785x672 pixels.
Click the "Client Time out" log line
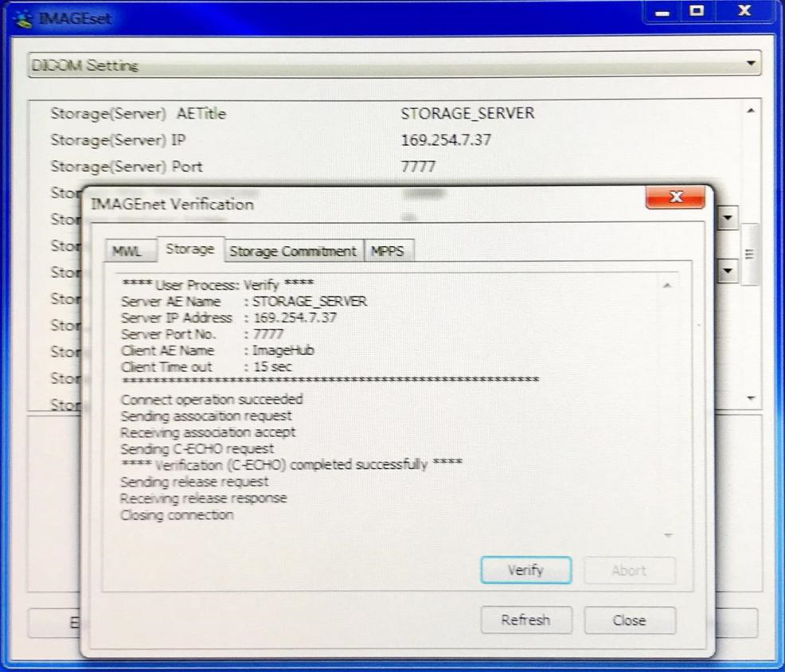[x=207, y=367]
